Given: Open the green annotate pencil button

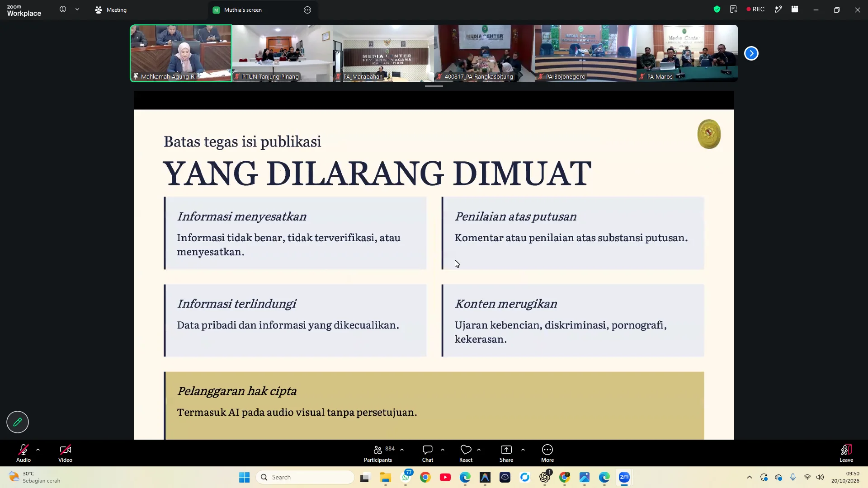Looking at the screenshot, I should 18,422.
